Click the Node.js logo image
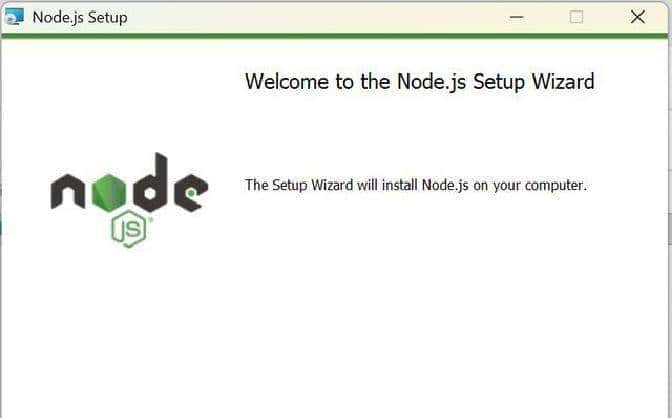This screenshot has height=418, width=672. tap(129, 200)
